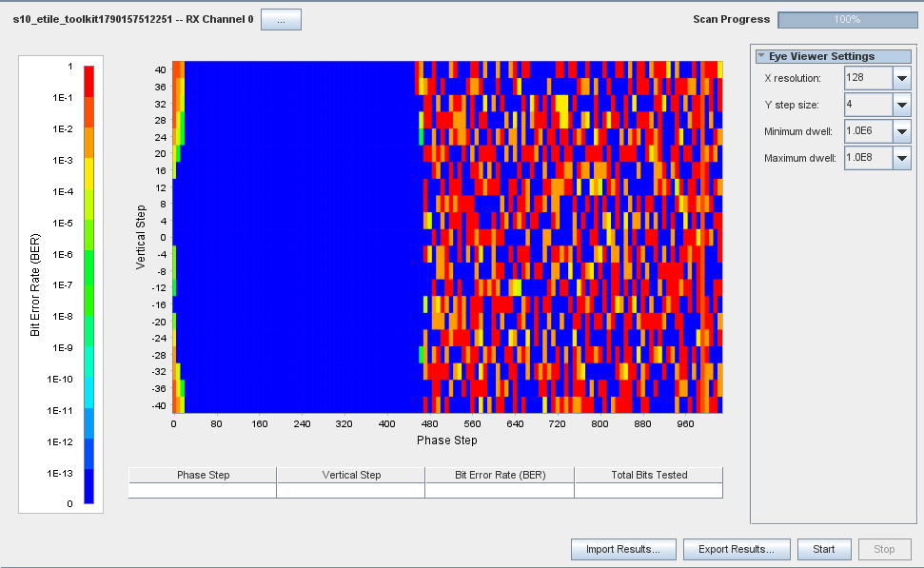The height and width of the screenshot is (568, 924).
Task: Click the Total Bits Tested column header
Action: (649, 475)
